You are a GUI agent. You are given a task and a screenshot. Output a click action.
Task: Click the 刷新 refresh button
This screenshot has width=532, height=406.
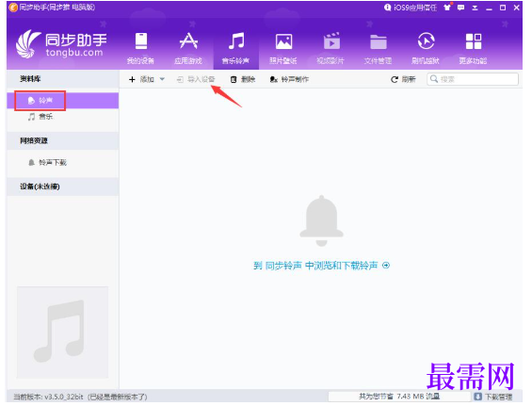(403, 79)
